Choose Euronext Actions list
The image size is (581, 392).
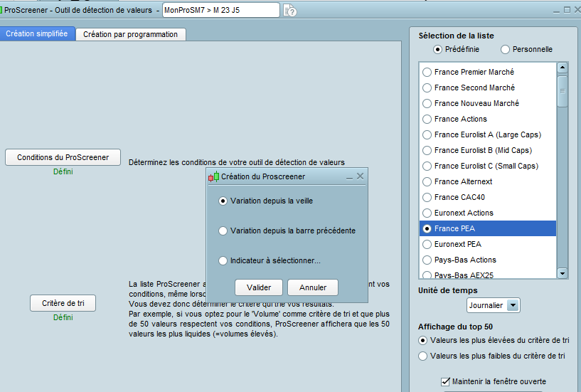tap(488, 213)
